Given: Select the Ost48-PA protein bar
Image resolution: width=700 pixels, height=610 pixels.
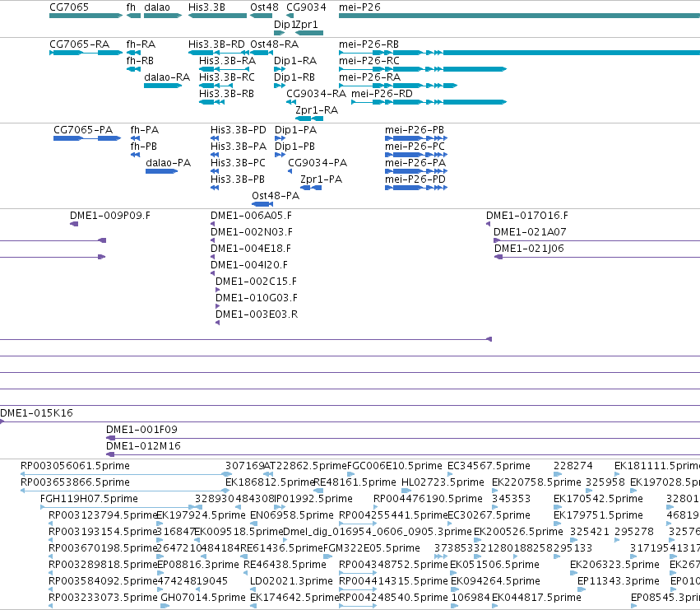Looking at the screenshot, I should (262, 204).
